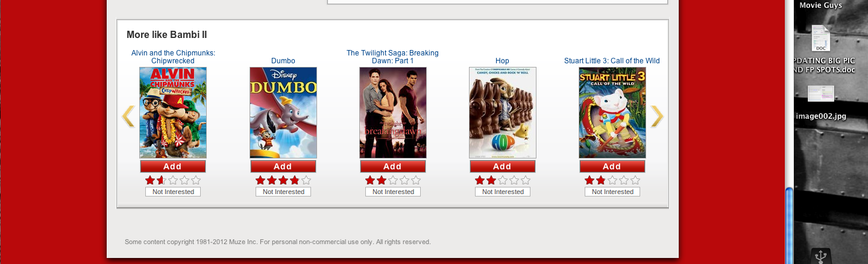The width and height of the screenshot is (868, 264).
Task: Open the Hop title link
Action: tap(502, 61)
